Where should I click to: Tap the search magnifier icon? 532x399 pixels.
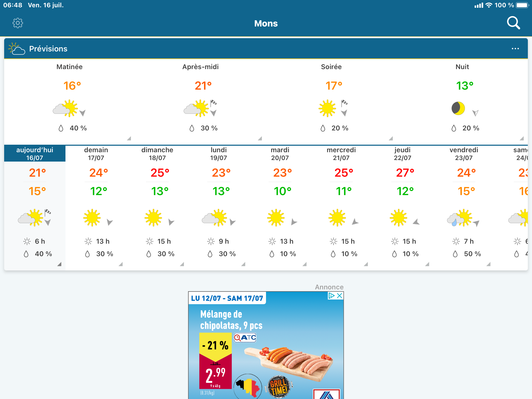click(x=513, y=23)
